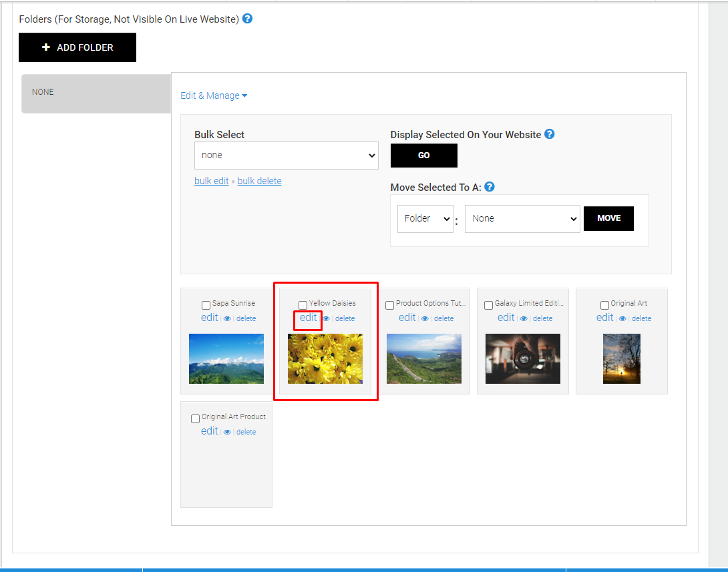Click eye icon on Original Art Product
Image resolution: width=728 pixels, height=572 pixels.
227,432
